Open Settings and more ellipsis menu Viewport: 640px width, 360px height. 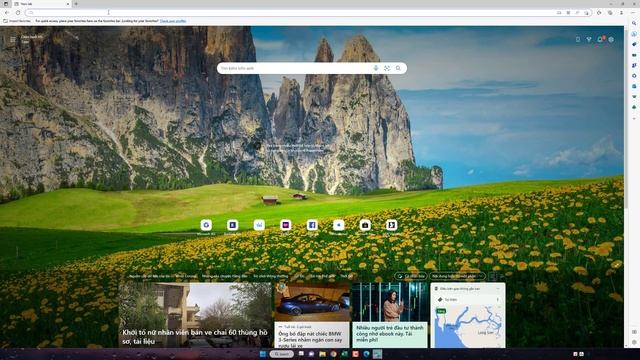[634, 13]
